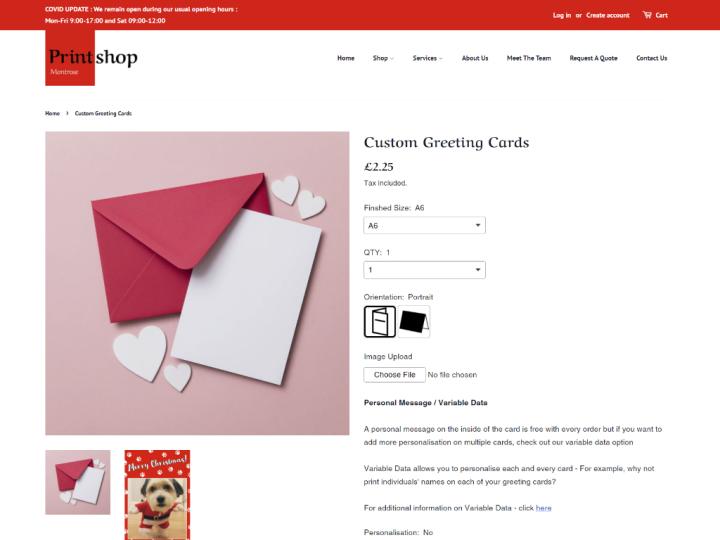Open the shopping cart icon
Image resolution: width=720 pixels, height=540 pixels.
647,15
